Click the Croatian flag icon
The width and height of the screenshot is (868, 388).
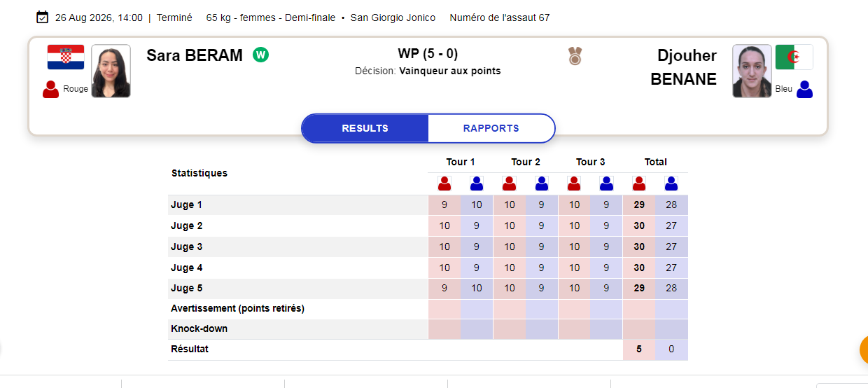click(66, 57)
